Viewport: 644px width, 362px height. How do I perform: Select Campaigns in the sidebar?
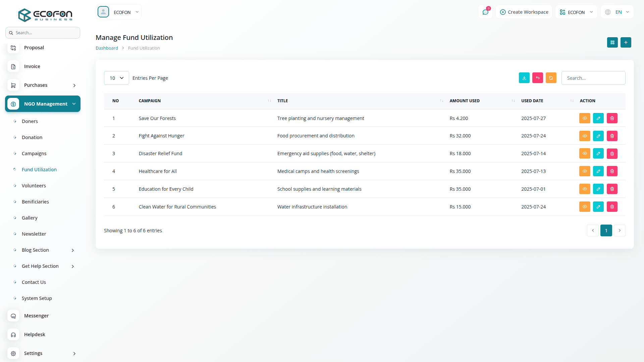pos(34,154)
